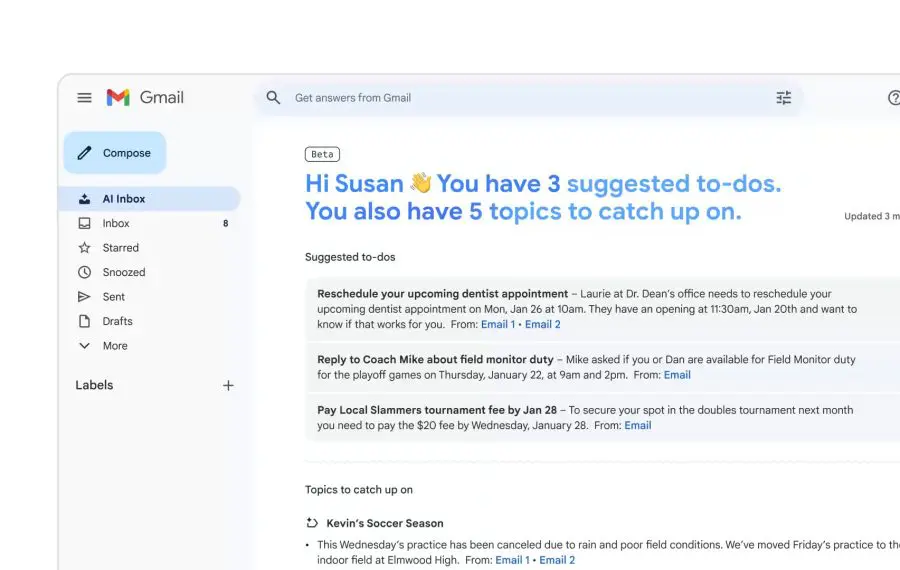This screenshot has height=570, width=900.
Task: Add a new label with plus icon
Action: point(228,385)
